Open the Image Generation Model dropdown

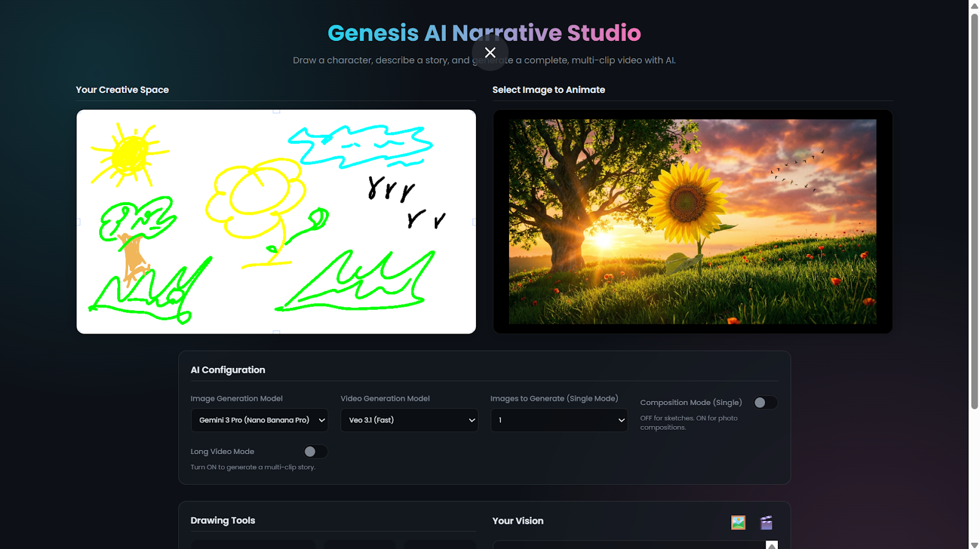click(x=259, y=420)
